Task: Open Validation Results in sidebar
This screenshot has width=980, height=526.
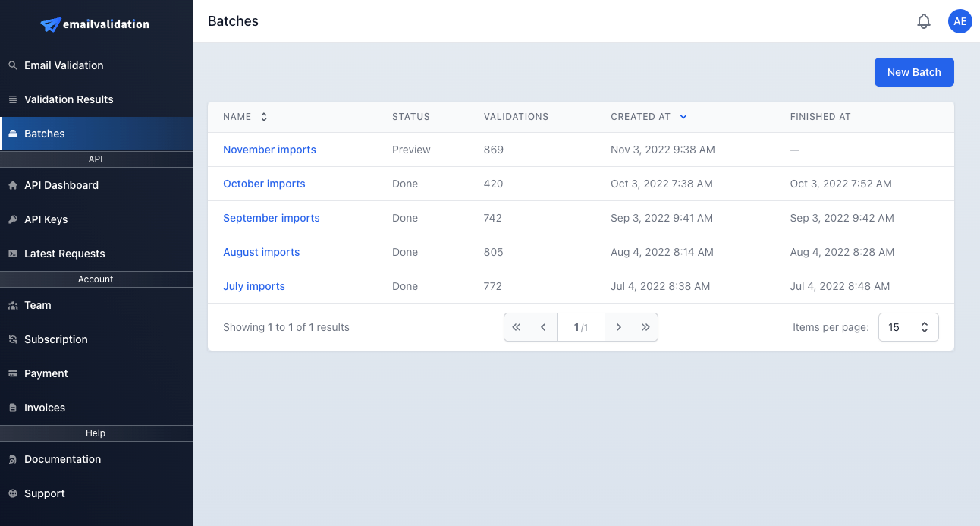Action: point(68,99)
